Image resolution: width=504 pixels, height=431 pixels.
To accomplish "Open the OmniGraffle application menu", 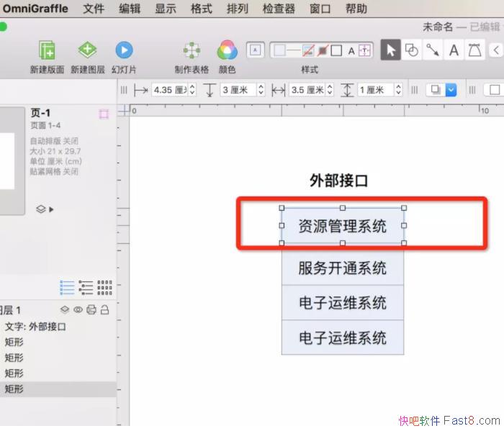I will pyautogui.click(x=35, y=9).
